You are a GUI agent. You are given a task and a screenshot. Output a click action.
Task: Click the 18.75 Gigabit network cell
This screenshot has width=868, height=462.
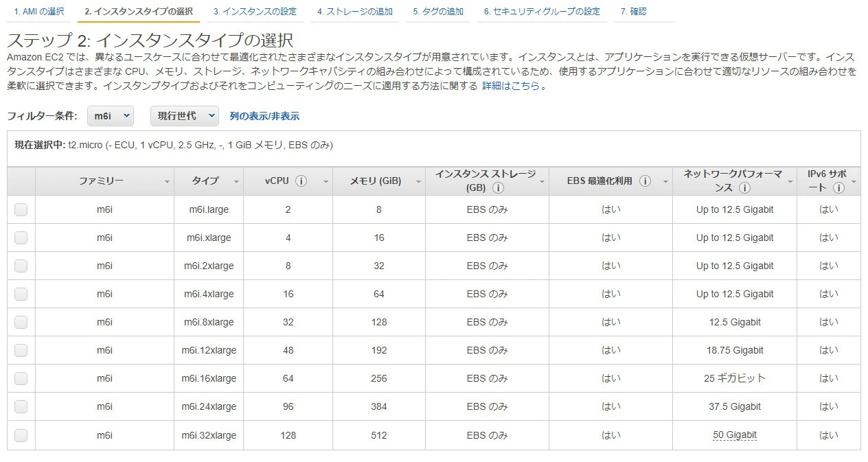point(735,350)
